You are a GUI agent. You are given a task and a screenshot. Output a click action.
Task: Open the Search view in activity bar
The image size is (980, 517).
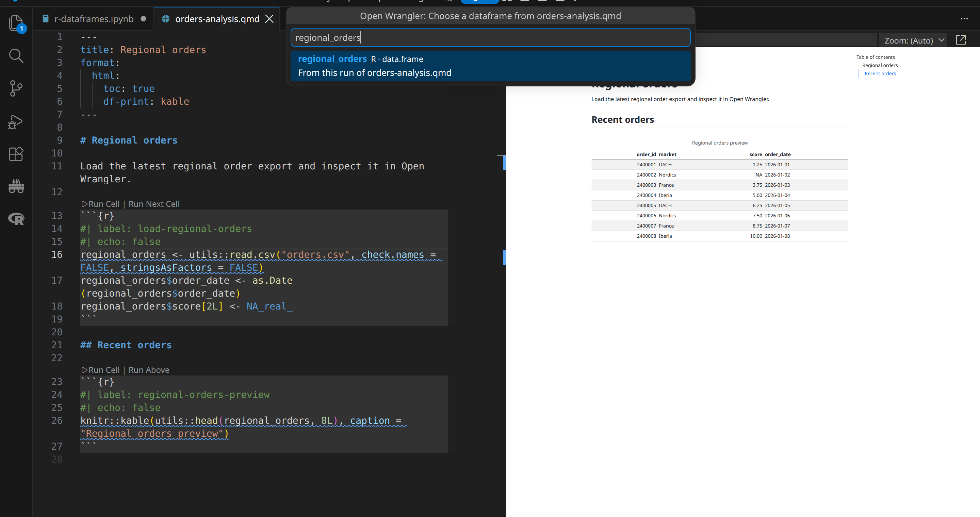pos(16,55)
